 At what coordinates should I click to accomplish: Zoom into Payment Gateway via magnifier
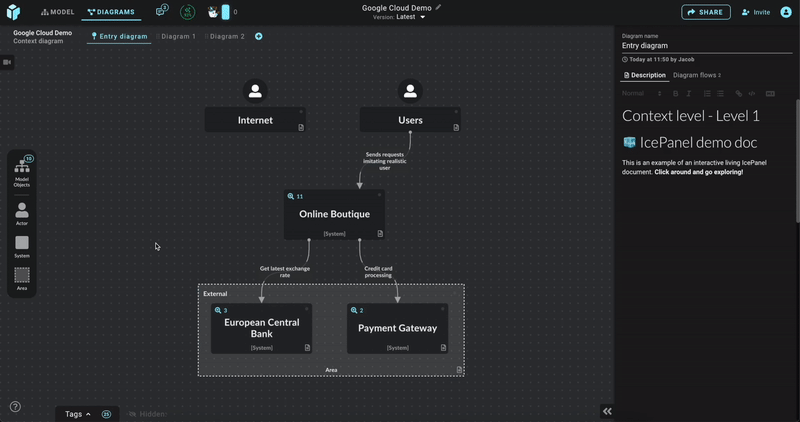coord(354,310)
